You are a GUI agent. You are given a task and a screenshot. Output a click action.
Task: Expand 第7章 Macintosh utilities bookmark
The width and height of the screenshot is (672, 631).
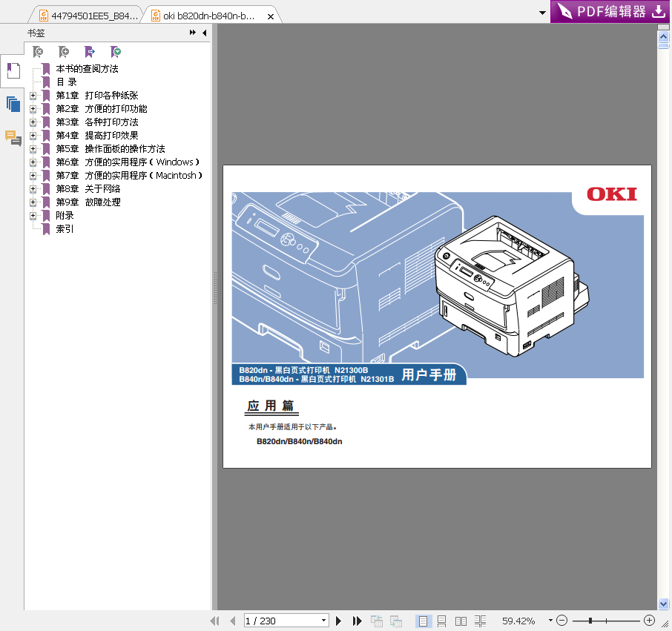coord(33,176)
